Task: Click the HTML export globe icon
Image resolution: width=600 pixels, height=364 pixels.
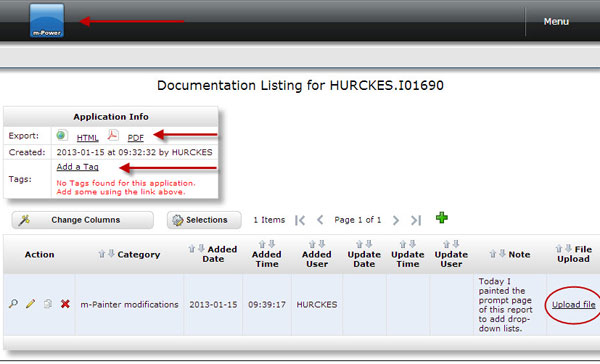Action: (x=62, y=135)
